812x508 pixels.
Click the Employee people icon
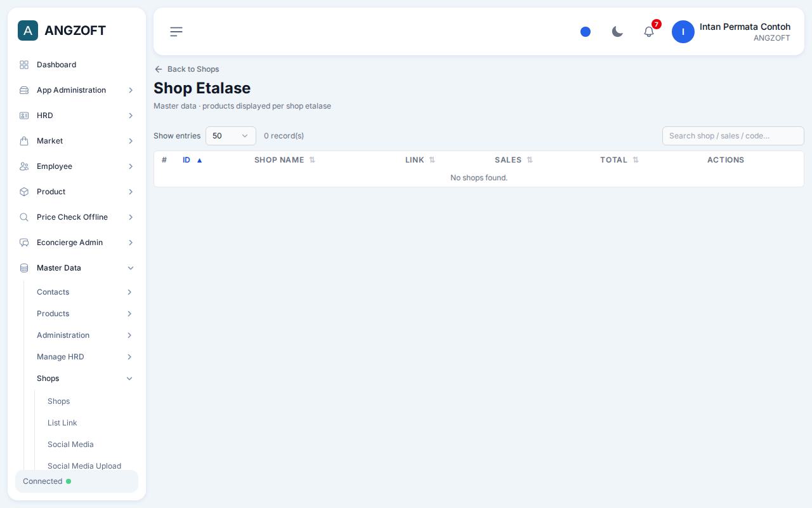pyautogui.click(x=24, y=166)
